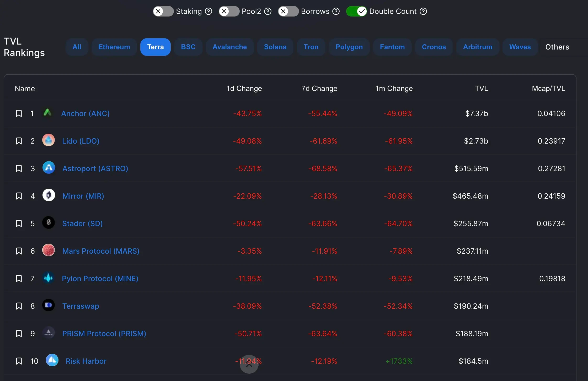
Task: Click the Terraswap protocol icon
Action: point(49,305)
